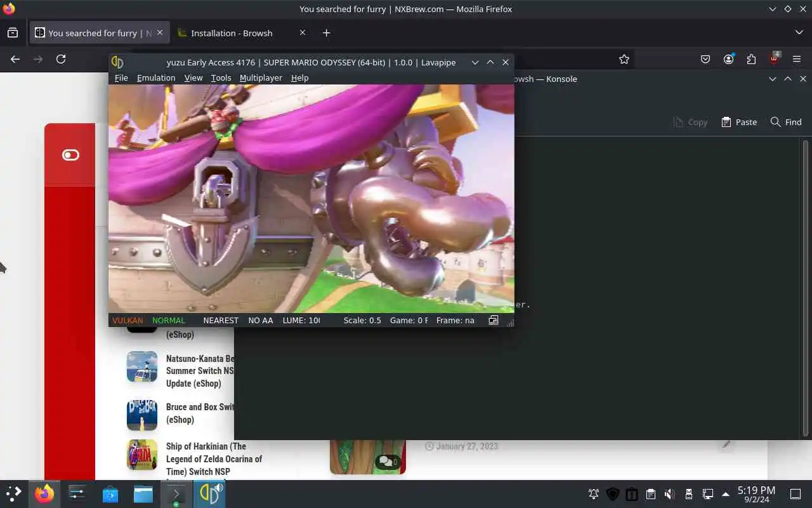Click Find in Konsole toolbar

786,122
